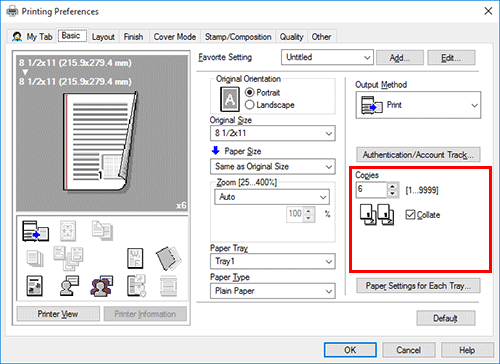500x364 pixels.
Task: Click the newspaper-style document icon
Action: pos(35,286)
